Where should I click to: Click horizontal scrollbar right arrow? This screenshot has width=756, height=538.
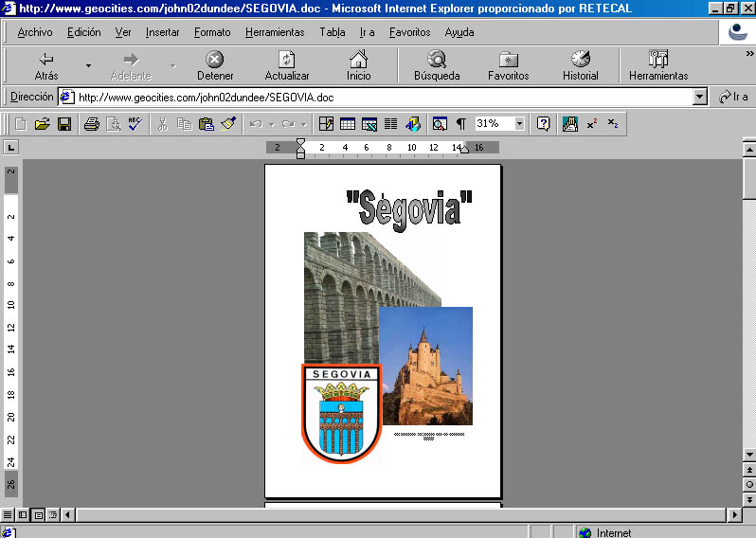click(x=734, y=515)
